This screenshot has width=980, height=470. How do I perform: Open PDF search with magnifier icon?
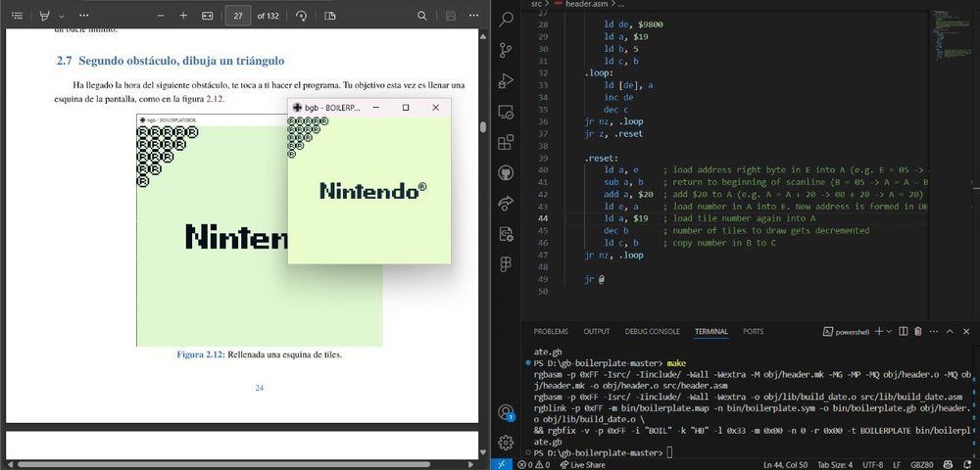[x=422, y=16]
